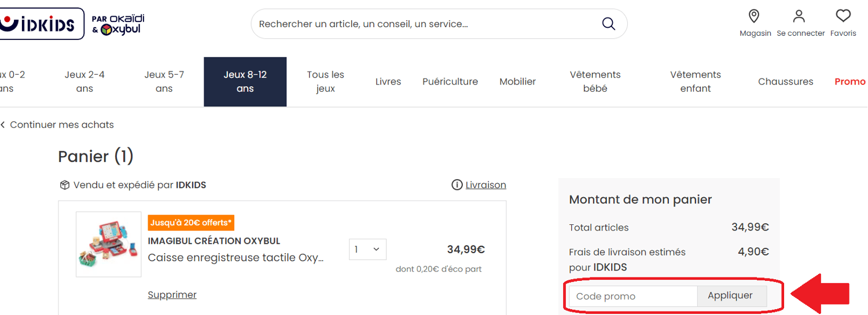Viewport: 868px width, 315px height.
Task: Open the Puériculture menu
Action: [450, 81]
